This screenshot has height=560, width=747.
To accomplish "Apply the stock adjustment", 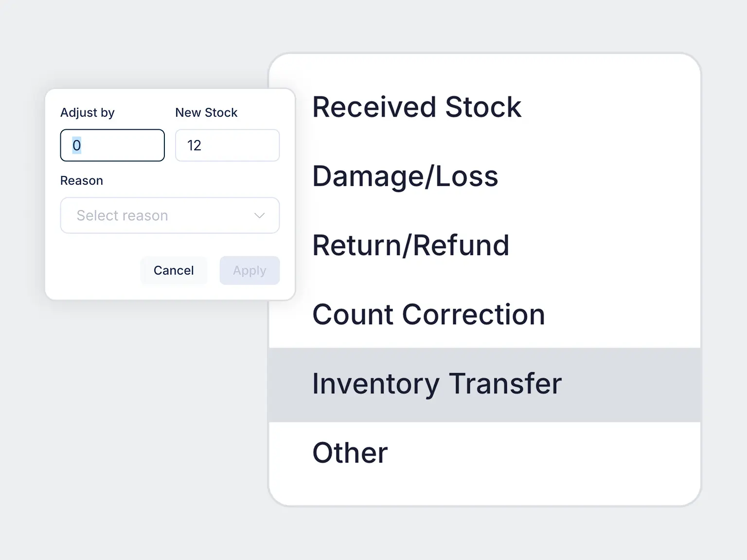I will pyautogui.click(x=249, y=270).
